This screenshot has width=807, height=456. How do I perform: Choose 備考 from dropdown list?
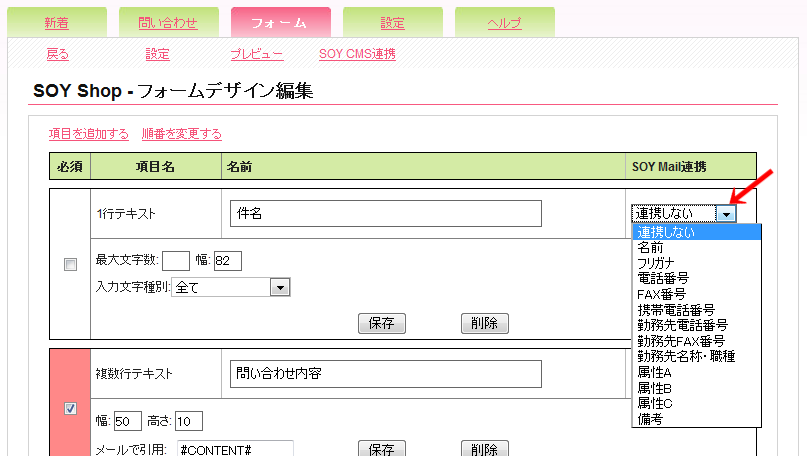696,419
